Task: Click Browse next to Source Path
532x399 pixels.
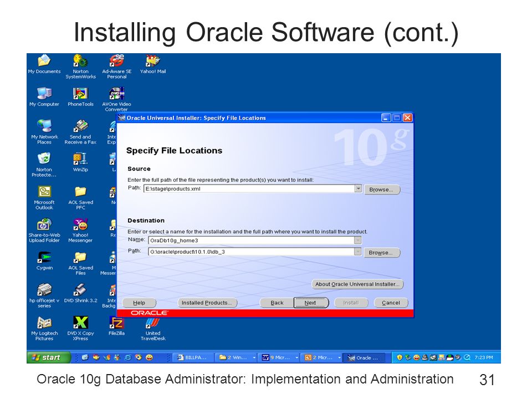Action: click(x=382, y=190)
